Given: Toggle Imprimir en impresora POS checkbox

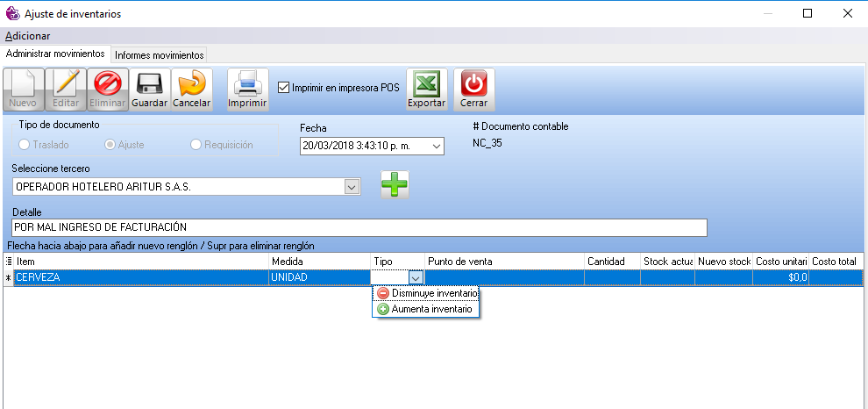Looking at the screenshot, I should click(x=284, y=87).
